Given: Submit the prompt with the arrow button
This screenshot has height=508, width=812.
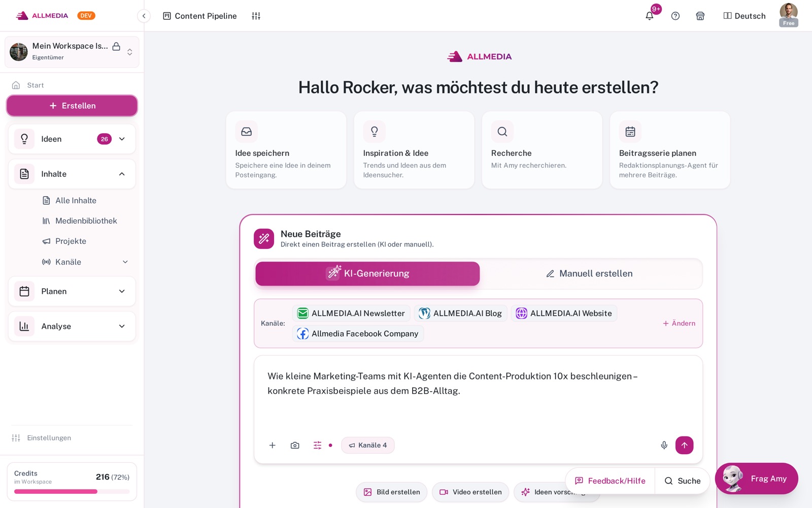Looking at the screenshot, I should point(684,445).
